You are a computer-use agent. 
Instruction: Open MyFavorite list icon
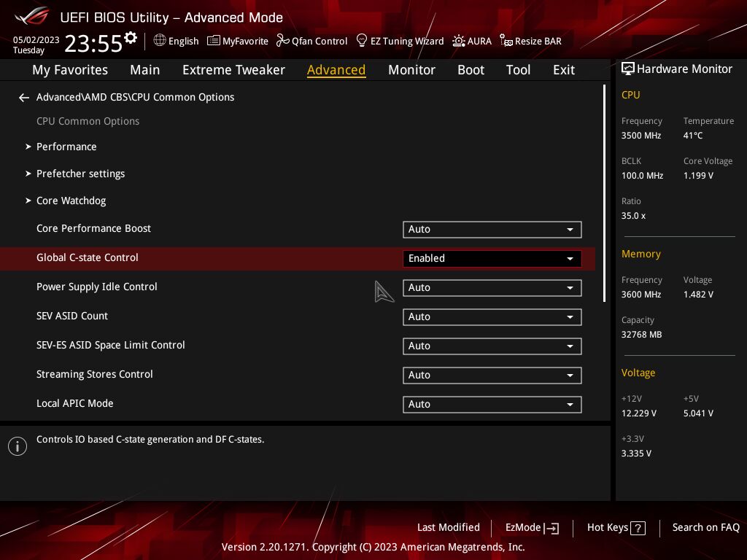214,41
